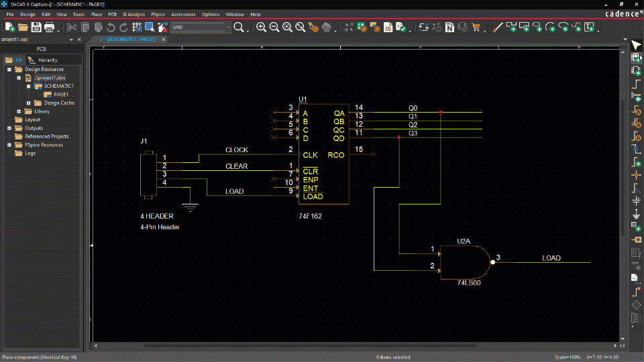Select the place ellipse tool

[537, 27]
